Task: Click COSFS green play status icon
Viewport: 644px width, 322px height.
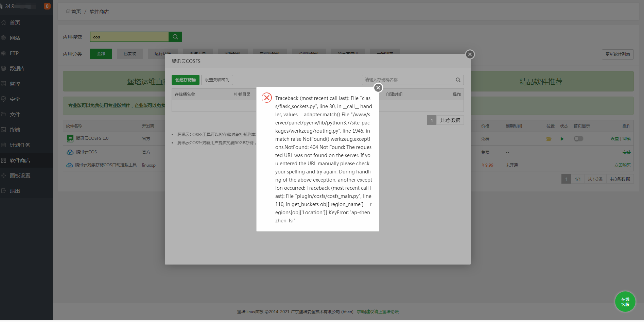Action: click(x=562, y=139)
